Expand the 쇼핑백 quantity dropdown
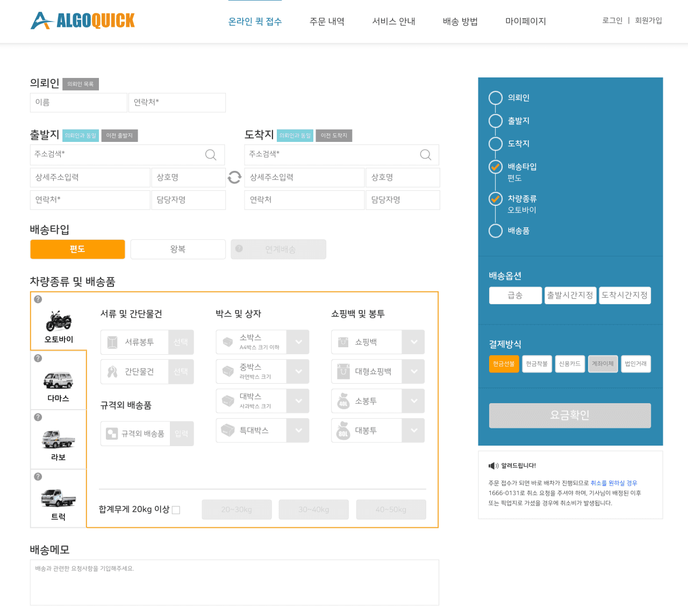 click(x=414, y=342)
